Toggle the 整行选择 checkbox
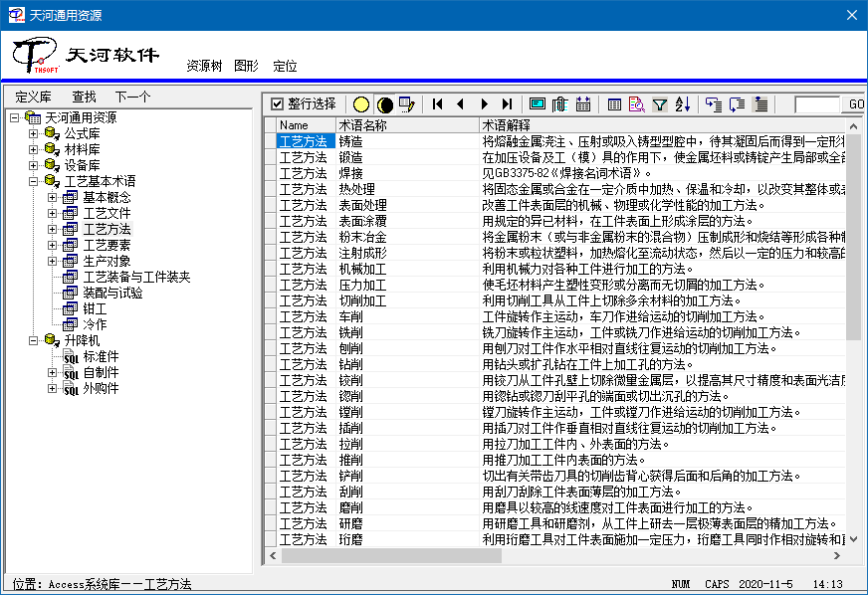The width and height of the screenshot is (868, 595). tap(278, 103)
